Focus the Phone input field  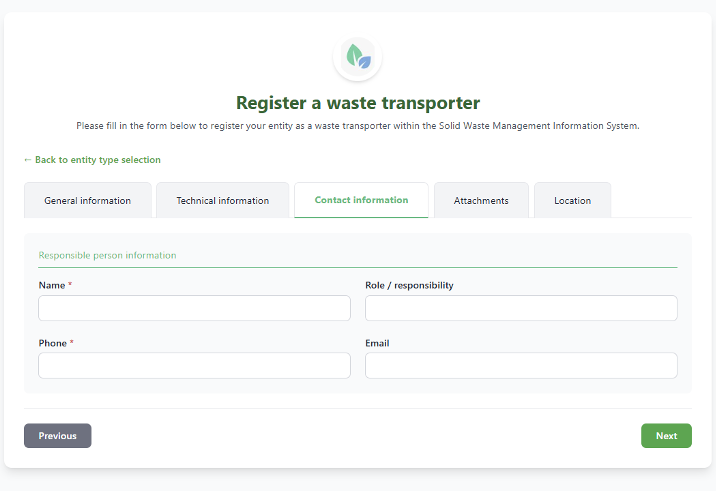pyautogui.click(x=195, y=365)
